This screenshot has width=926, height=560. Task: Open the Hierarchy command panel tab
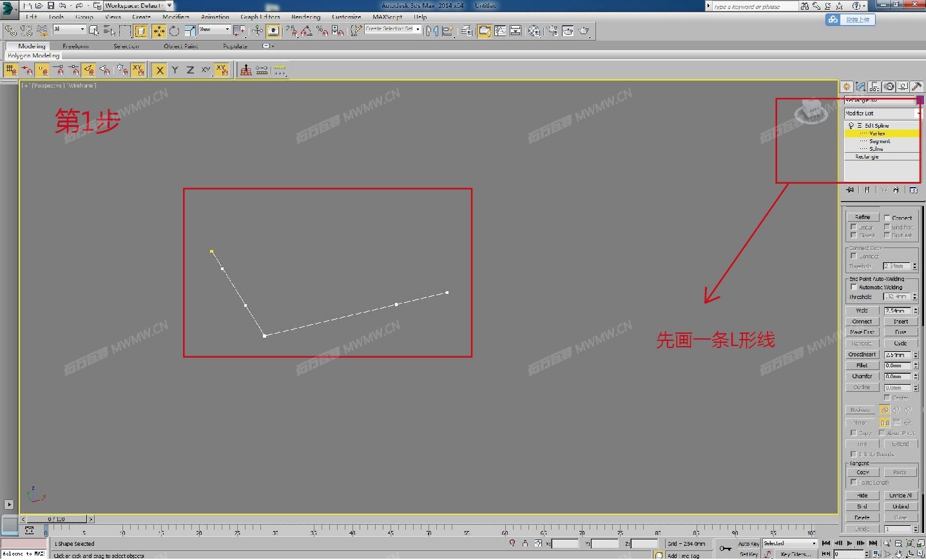pos(874,86)
